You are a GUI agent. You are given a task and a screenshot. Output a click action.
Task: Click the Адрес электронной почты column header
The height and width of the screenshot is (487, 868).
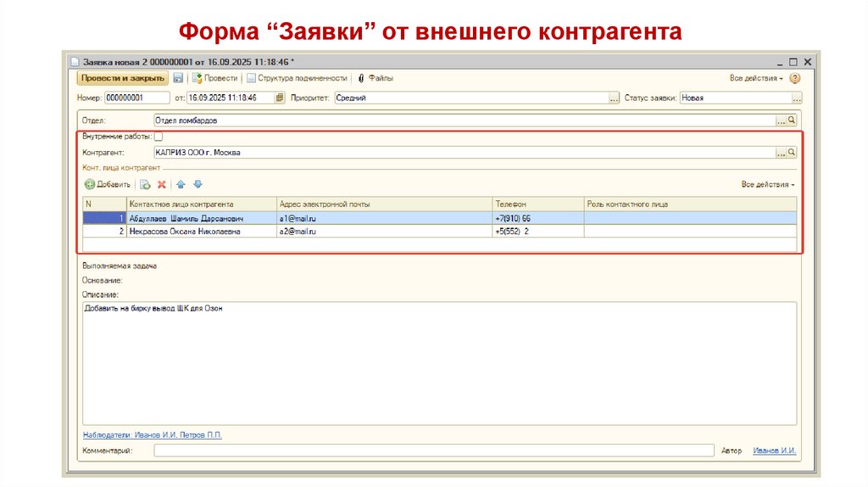pyautogui.click(x=384, y=204)
